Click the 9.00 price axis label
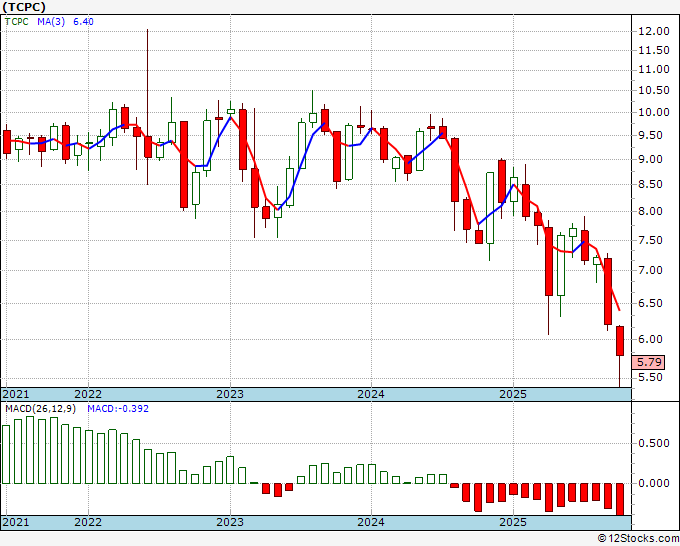 click(x=651, y=160)
